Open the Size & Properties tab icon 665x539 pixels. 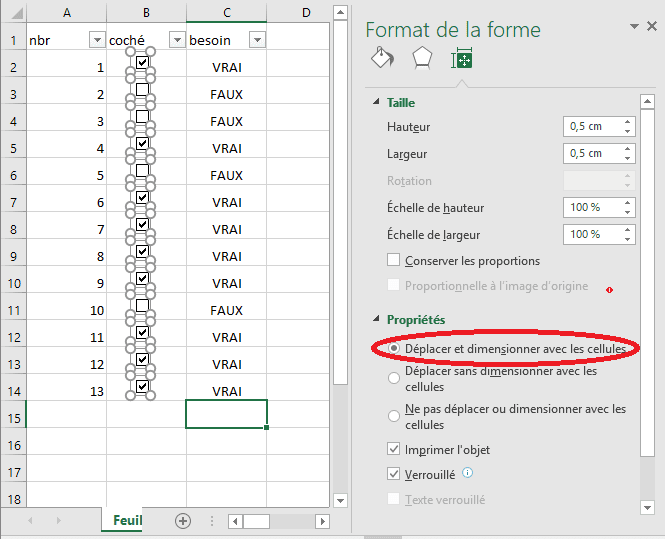click(462, 59)
